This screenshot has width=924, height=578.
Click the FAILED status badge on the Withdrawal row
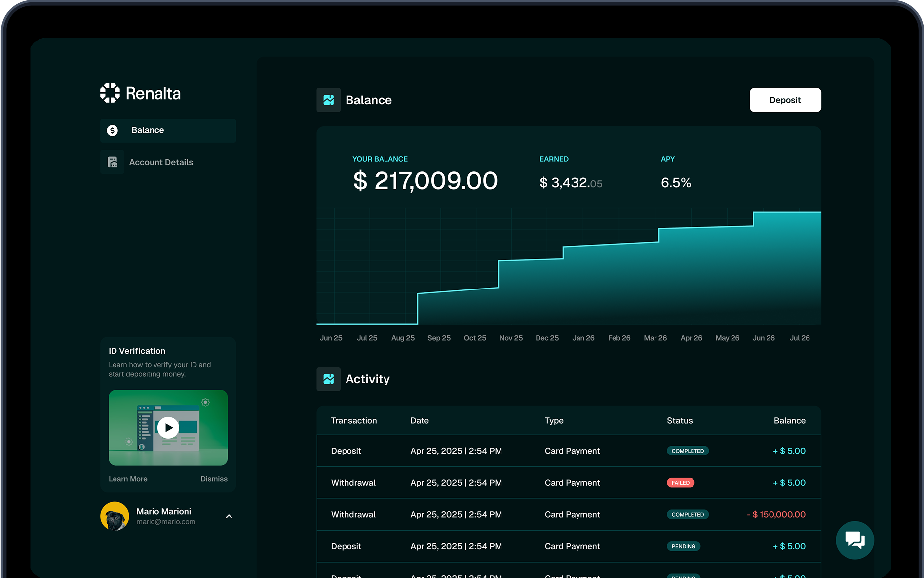coord(681,483)
